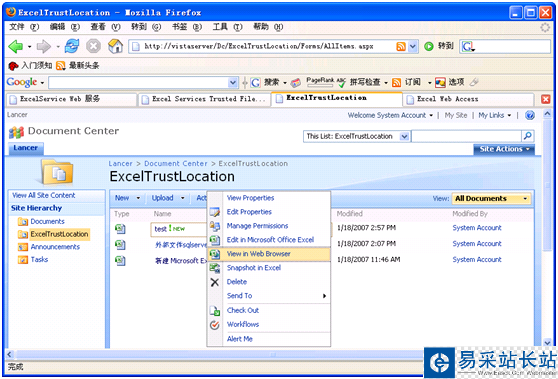Click the Google toolbar search G icon

(x=255, y=83)
